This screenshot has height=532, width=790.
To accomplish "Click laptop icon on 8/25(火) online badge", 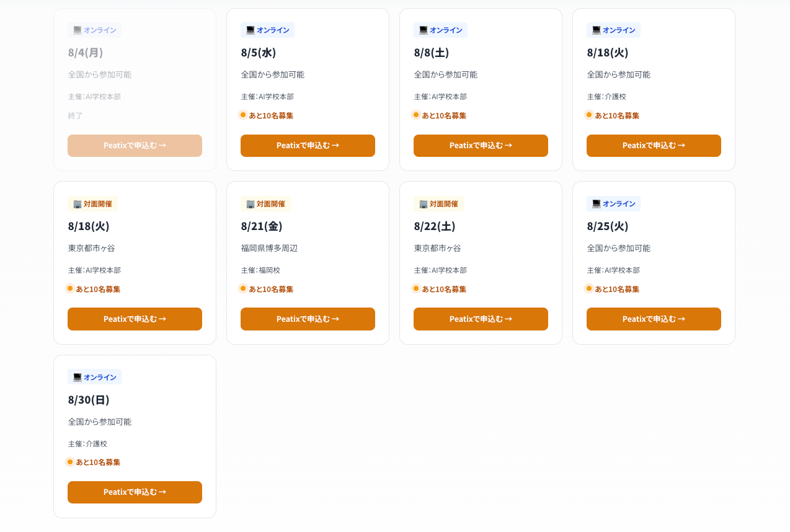I will pyautogui.click(x=597, y=204).
